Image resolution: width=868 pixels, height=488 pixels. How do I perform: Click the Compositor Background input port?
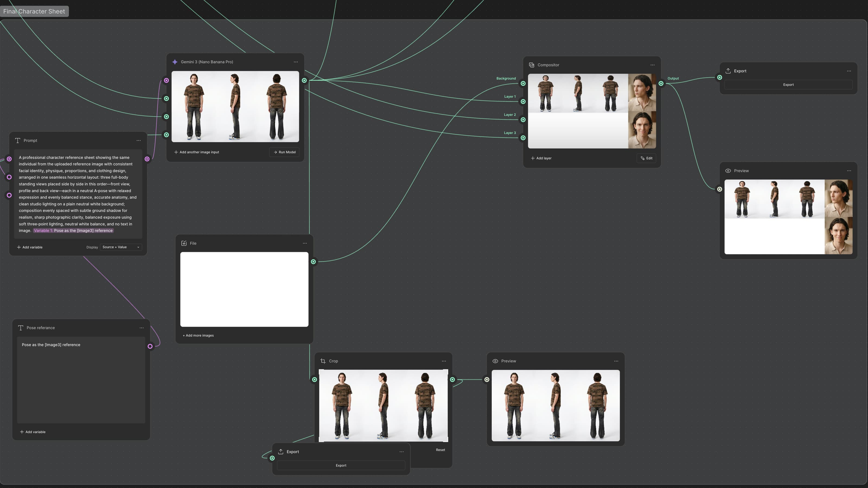[523, 84]
